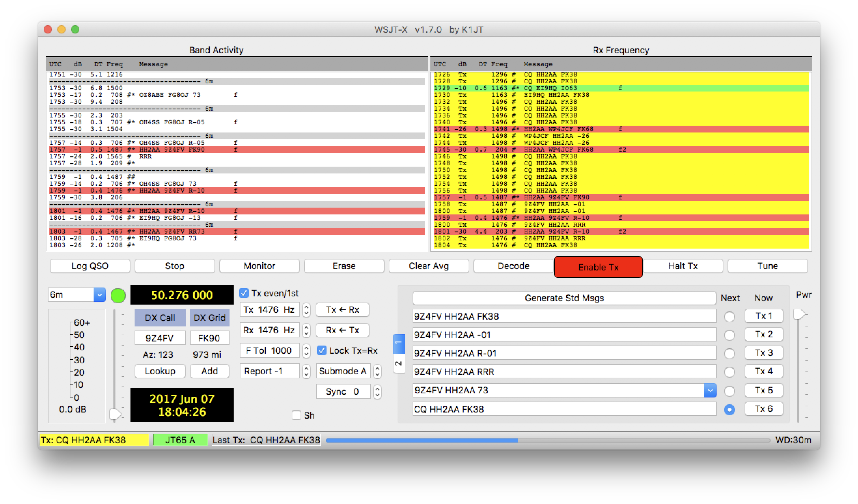Click the Tx 2 message field 9Z4FV HH2AA -01

tap(564, 335)
